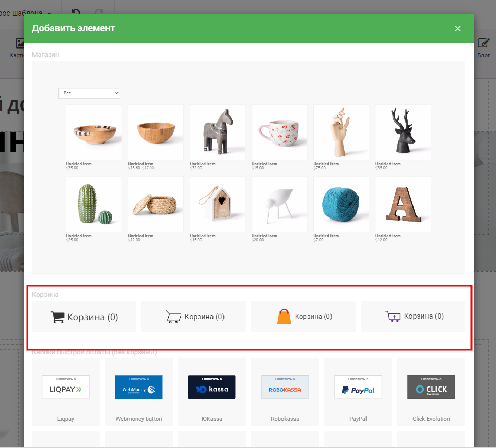
Task: Close the Добавить элемент dialog
Action: (x=458, y=28)
